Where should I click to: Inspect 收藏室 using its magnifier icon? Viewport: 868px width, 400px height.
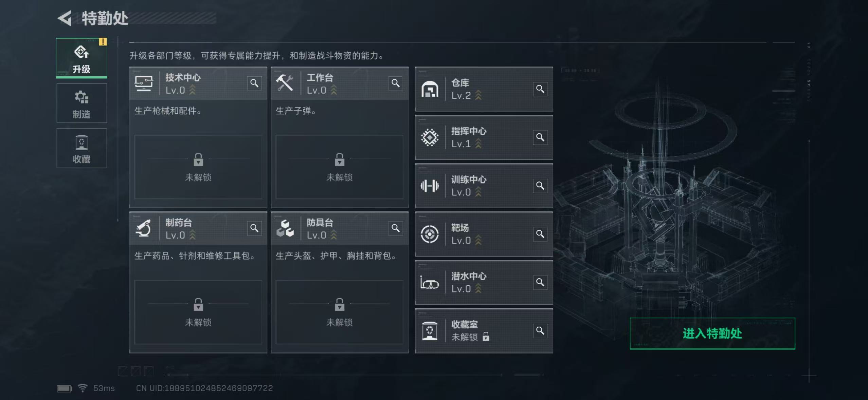coord(540,330)
